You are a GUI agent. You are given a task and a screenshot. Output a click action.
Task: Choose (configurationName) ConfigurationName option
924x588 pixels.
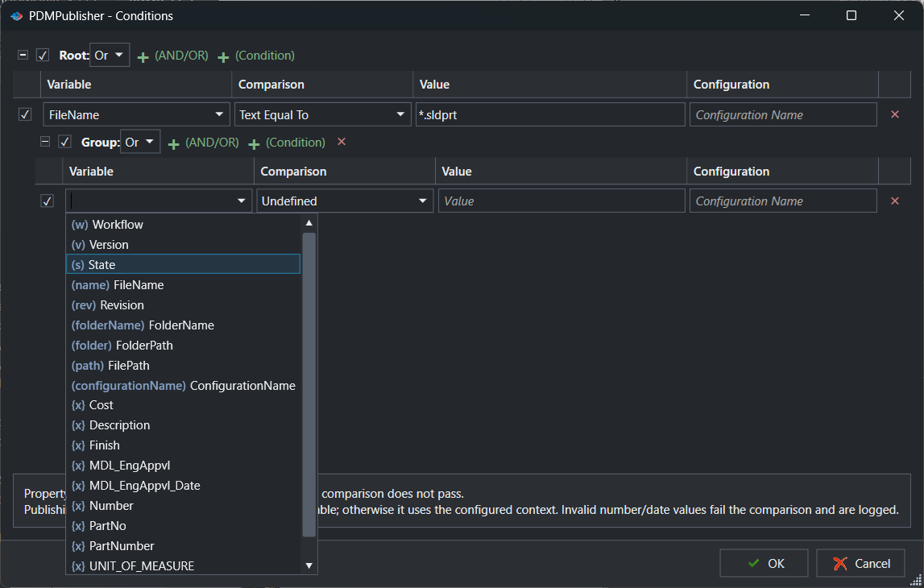tap(183, 385)
